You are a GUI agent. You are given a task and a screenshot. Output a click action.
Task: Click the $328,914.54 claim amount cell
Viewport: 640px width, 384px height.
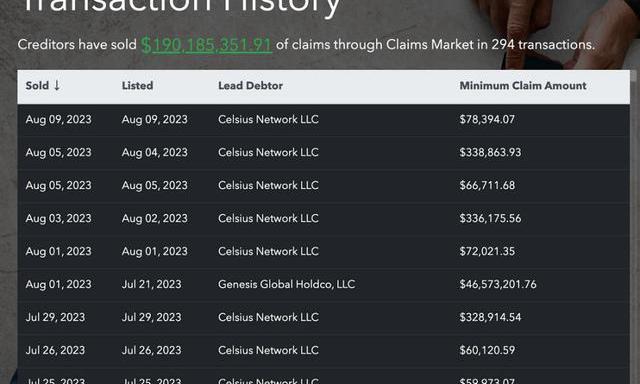(491, 317)
